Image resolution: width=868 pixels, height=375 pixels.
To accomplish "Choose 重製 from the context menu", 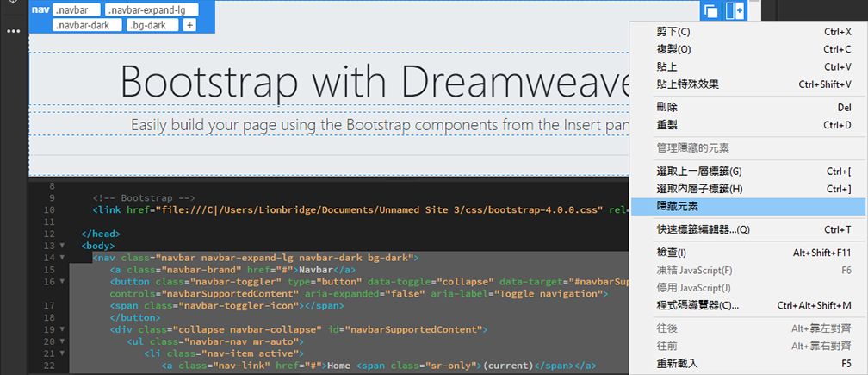I will [747, 125].
